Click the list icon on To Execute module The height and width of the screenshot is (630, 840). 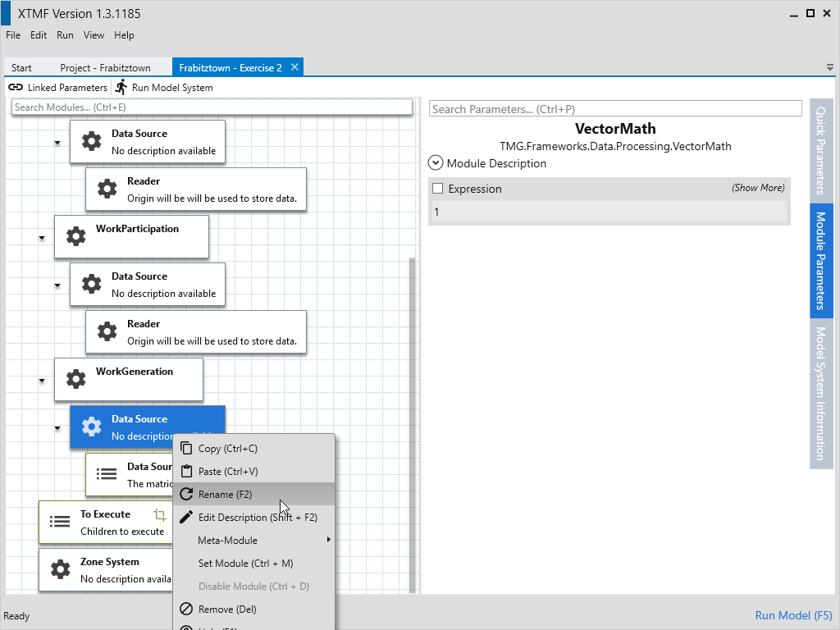[60, 522]
